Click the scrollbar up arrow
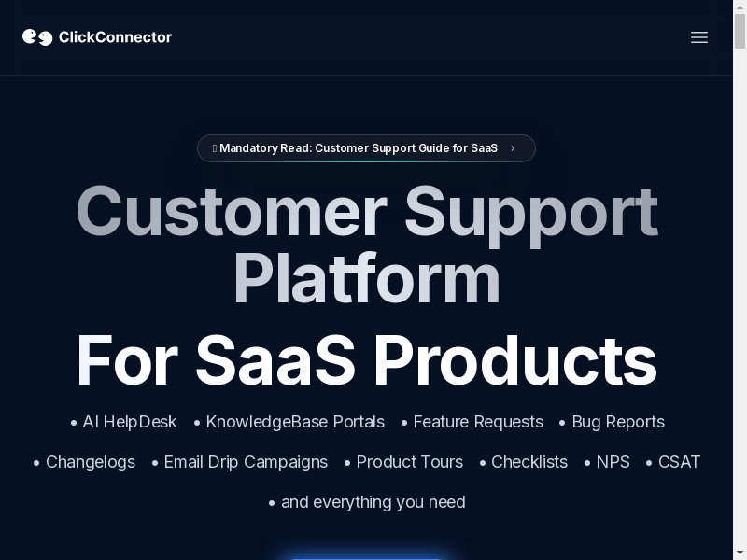747x560 pixels. click(740, 7)
